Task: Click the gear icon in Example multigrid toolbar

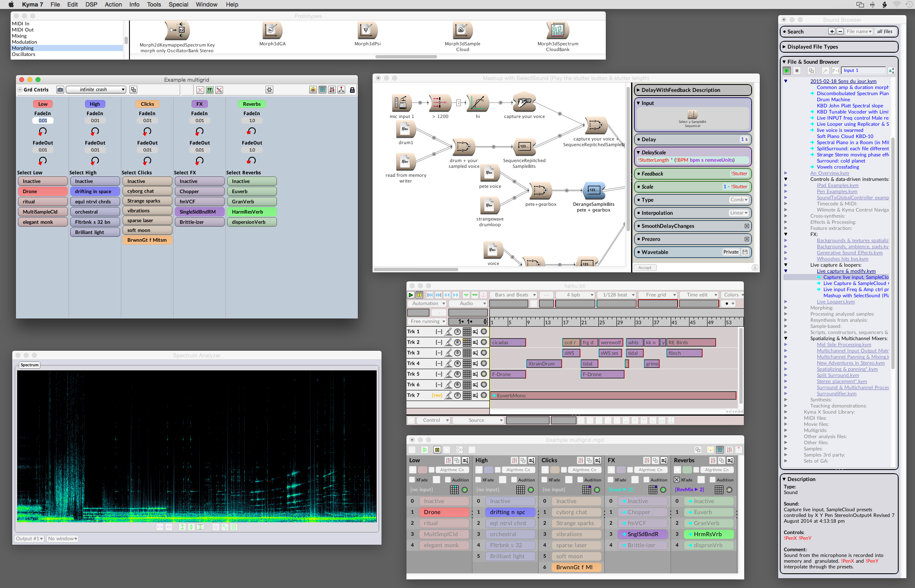Action: (269, 90)
